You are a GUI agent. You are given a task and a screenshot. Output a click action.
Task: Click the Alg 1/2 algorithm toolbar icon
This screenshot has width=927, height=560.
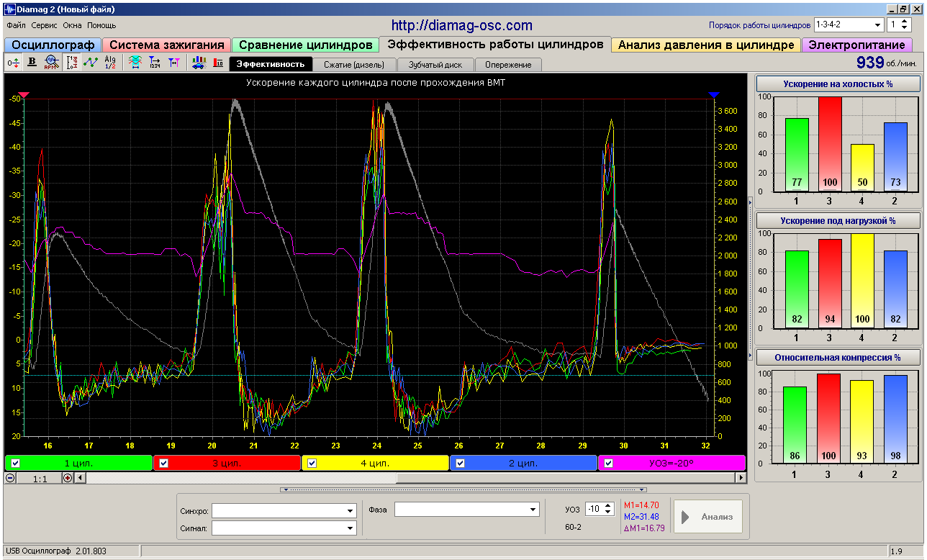coord(110,63)
